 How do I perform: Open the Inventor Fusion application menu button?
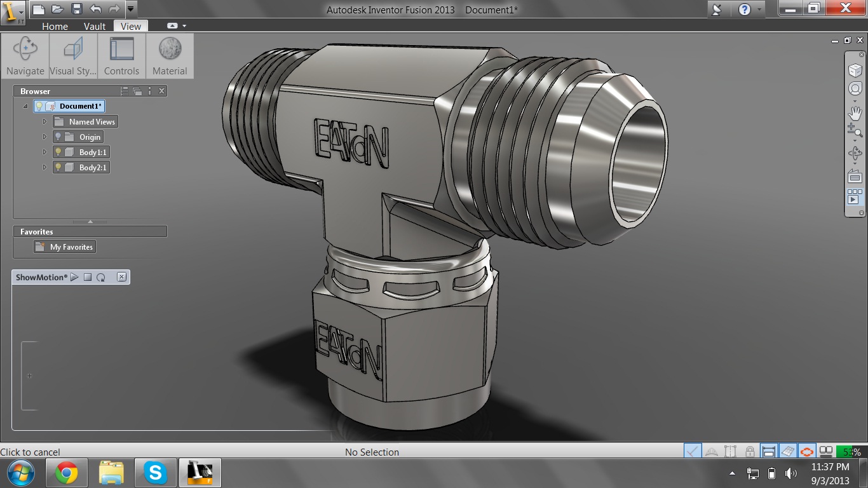13,12
